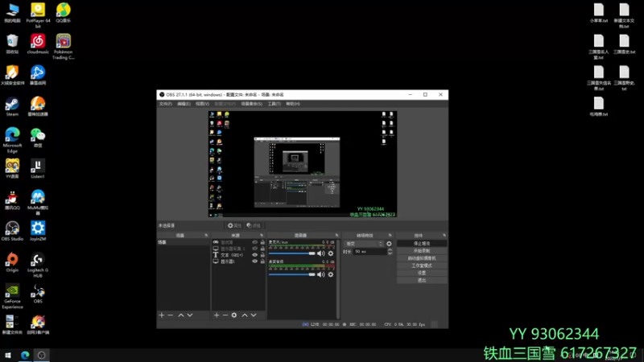Open Edge from the taskbar
The image size is (644, 362).
click(x=25, y=356)
